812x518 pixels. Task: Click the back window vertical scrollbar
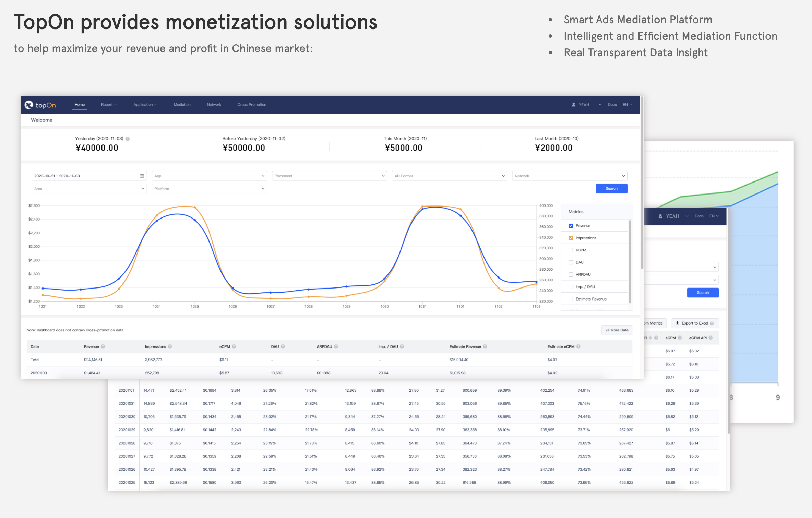point(729,321)
